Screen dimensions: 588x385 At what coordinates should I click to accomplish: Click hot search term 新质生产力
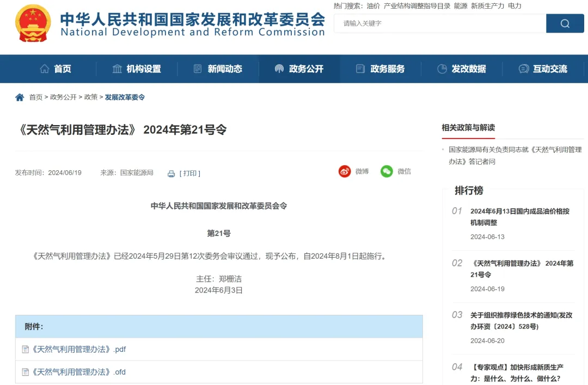pyautogui.click(x=487, y=6)
